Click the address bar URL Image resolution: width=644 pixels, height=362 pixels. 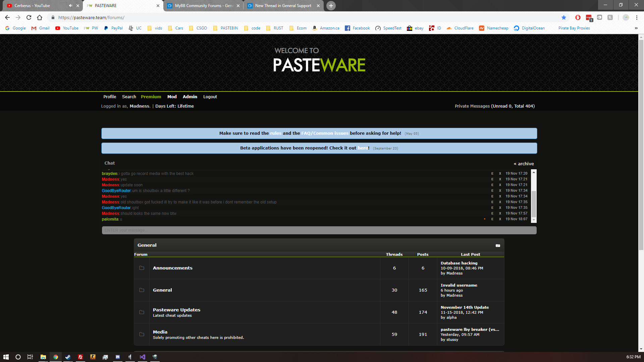tap(91, 17)
